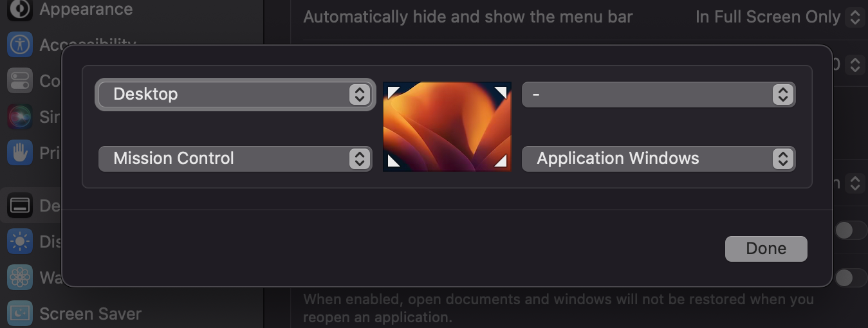Click the Desktop & Dock sidebar icon
868x328 pixels.
tap(20, 206)
